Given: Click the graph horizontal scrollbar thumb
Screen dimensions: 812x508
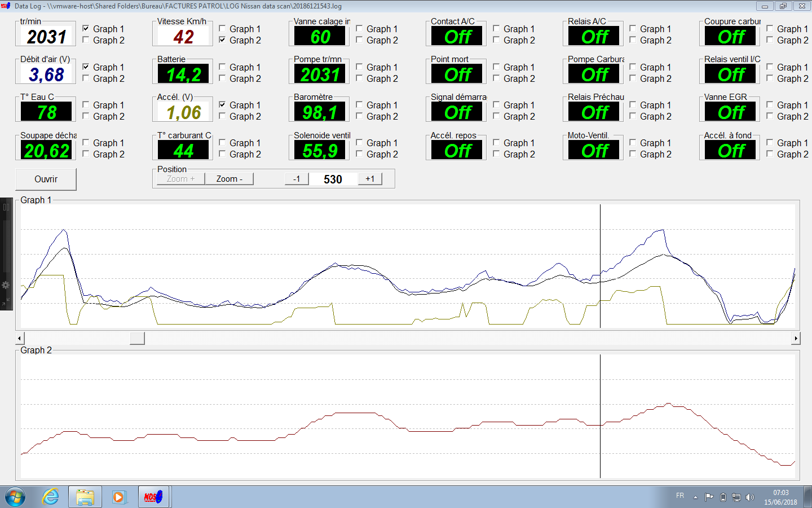Looking at the screenshot, I should tap(137, 338).
